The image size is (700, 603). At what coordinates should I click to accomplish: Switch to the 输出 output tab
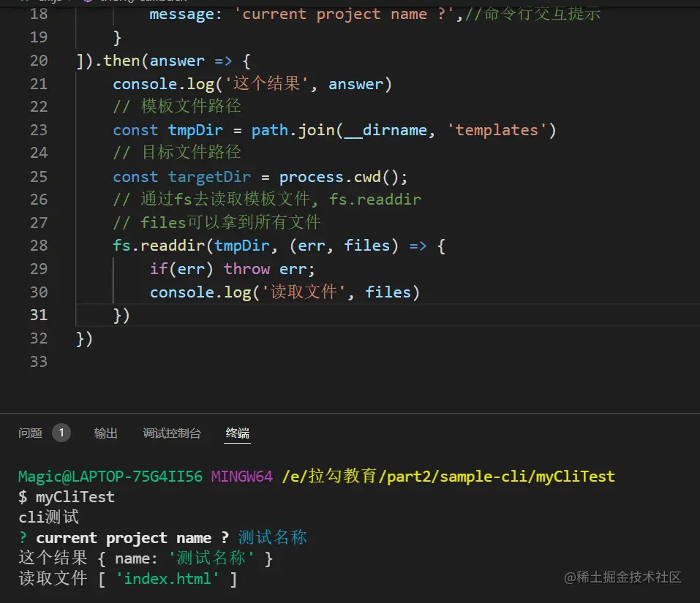(x=106, y=433)
